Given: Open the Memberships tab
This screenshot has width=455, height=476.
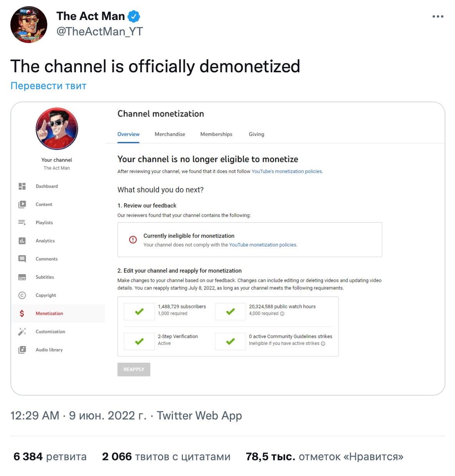Looking at the screenshot, I should pyautogui.click(x=216, y=134).
